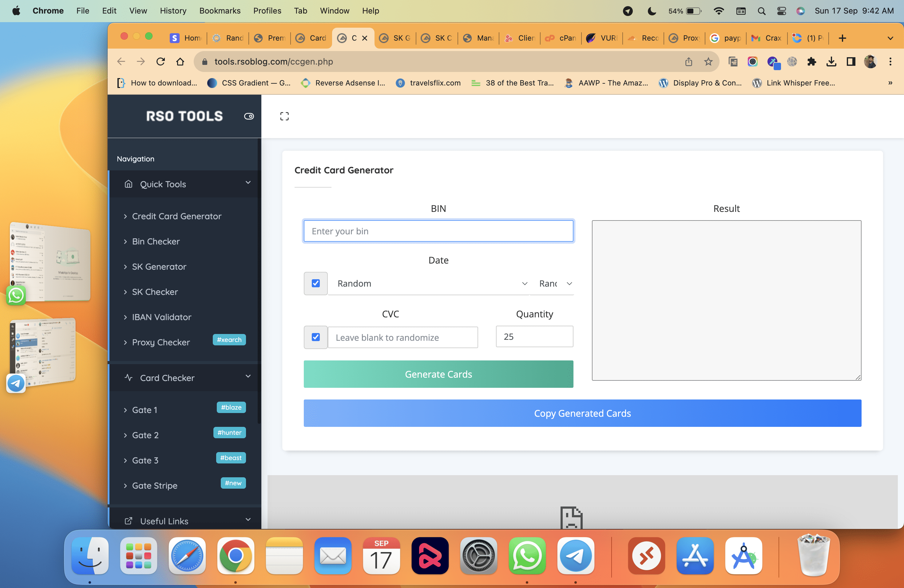Click the bookmark star icon
The width and height of the screenshot is (904, 588).
[x=708, y=62]
